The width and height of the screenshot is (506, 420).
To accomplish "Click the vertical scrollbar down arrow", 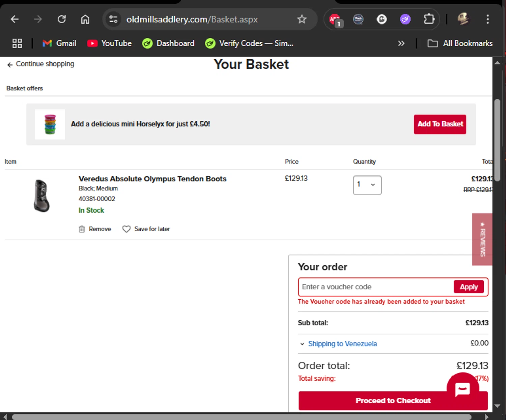I will click(x=497, y=406).
